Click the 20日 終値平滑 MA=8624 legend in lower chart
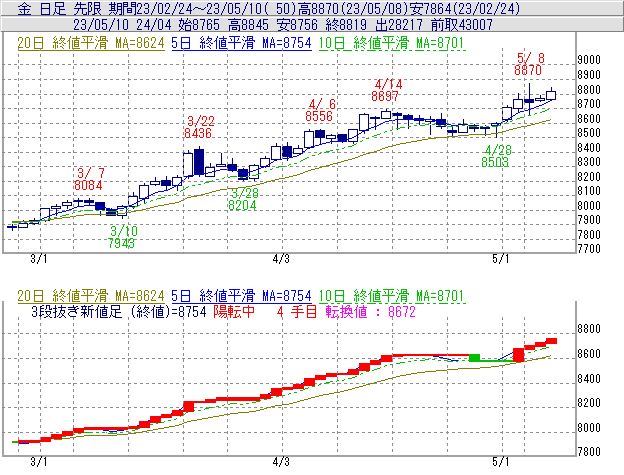Screen dimensions: 624x475 point(91,296)
